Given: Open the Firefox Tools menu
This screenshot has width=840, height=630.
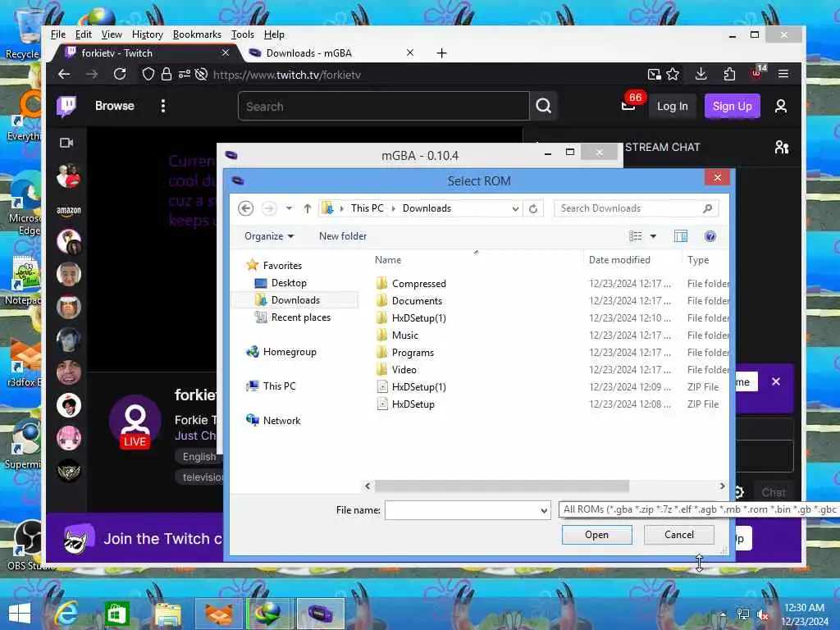Looking at the screenshot, I should click(242, 34).
